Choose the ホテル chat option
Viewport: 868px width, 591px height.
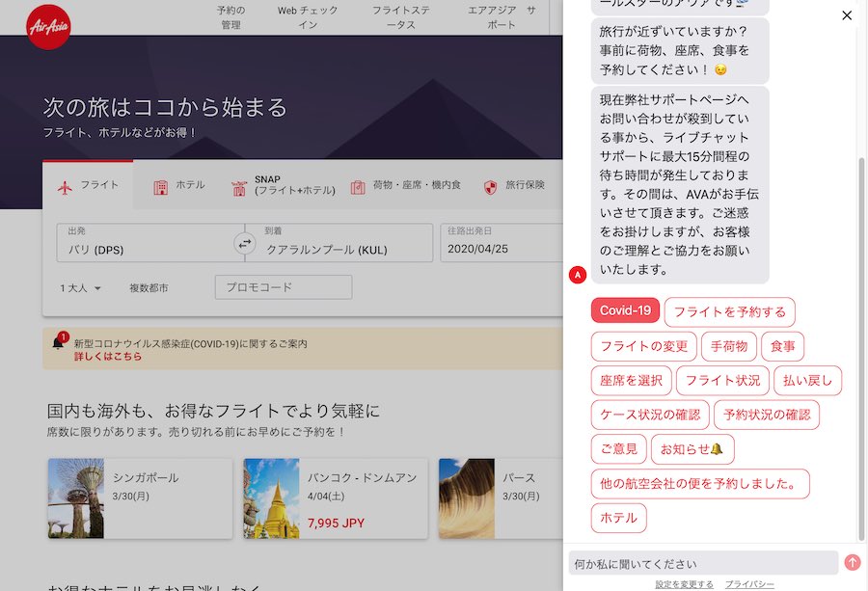click(x=619, y=518)
